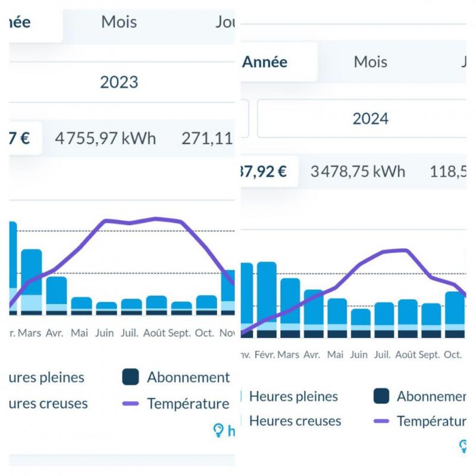
Task: Click the purple Température legend line in 2023 panel
Action: 130,403
